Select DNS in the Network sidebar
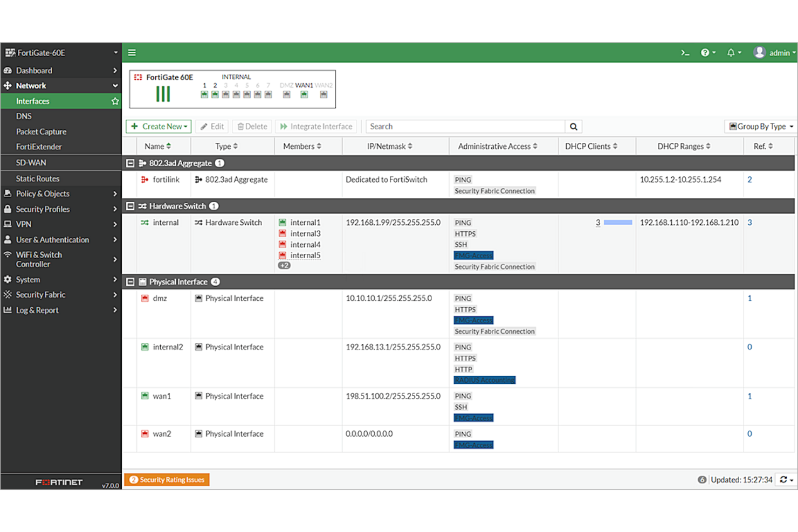 (x=24, y=116)
